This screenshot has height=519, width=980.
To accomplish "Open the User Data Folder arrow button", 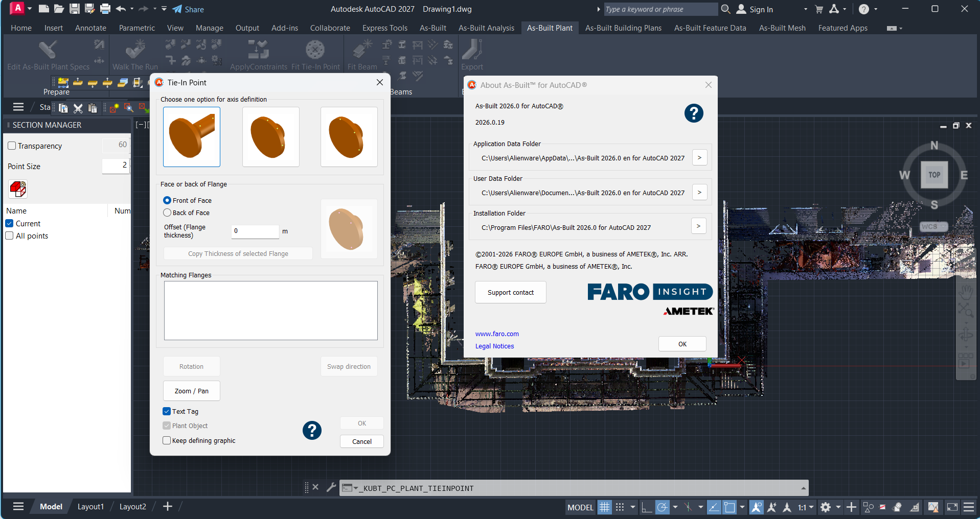I will [x=699, y=193].
